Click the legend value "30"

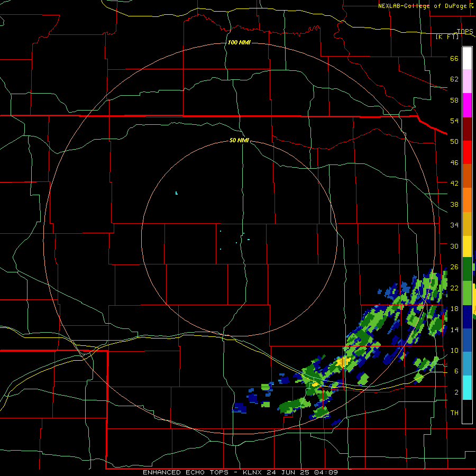pyautogui.click(x=454, y=246)
